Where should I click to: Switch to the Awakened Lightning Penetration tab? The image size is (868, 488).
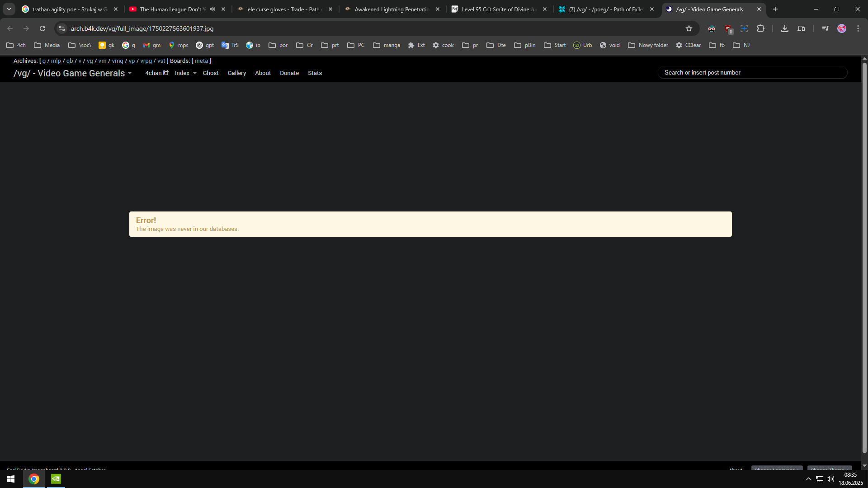pyautogui.click(x=392, y=9)
